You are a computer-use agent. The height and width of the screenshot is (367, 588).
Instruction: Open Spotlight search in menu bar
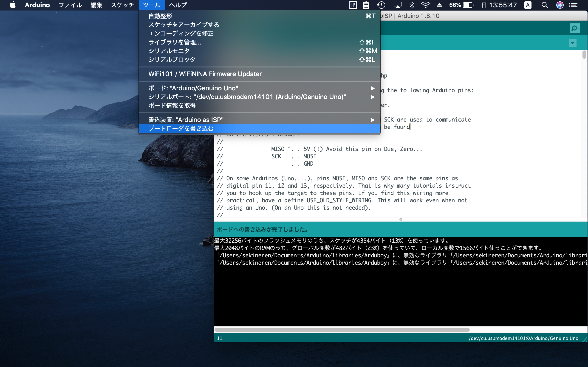(545, 5)
